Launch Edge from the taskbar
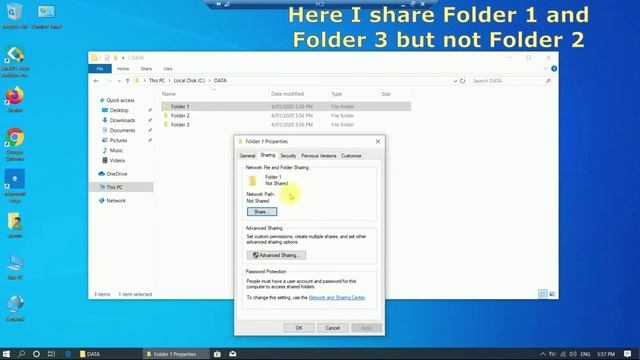The image size is (640, 360). [68, 354]
